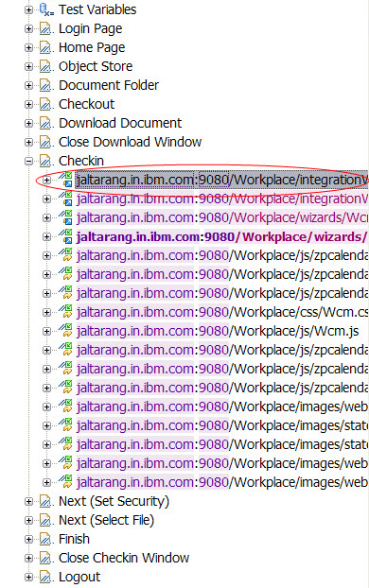The image size is (369, 588).
Task: Select the non-bold Workplace/wizards/Wc request text
Action: (222, 217)
